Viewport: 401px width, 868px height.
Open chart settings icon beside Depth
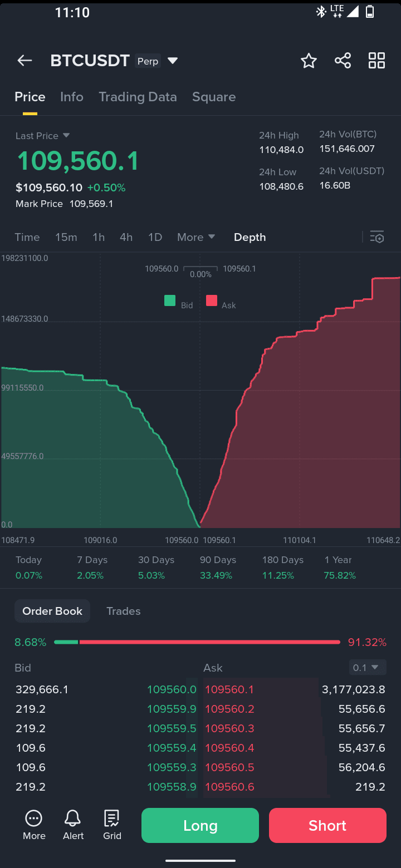377,237
